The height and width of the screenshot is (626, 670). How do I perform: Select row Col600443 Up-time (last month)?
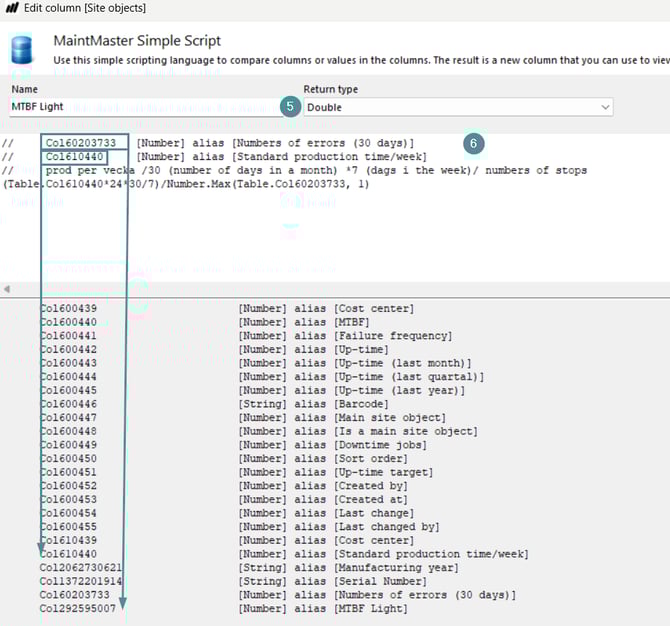(x=256, y=363)
